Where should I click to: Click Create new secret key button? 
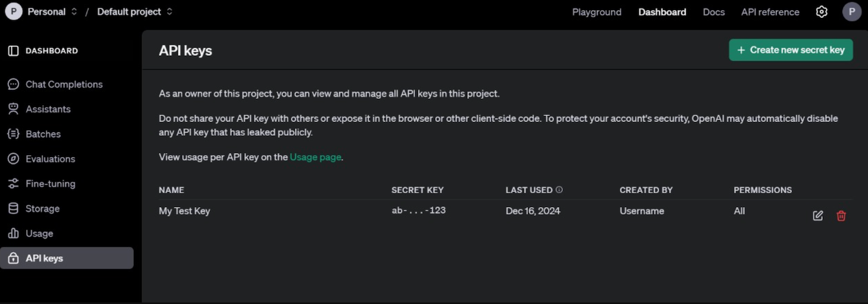791,50
